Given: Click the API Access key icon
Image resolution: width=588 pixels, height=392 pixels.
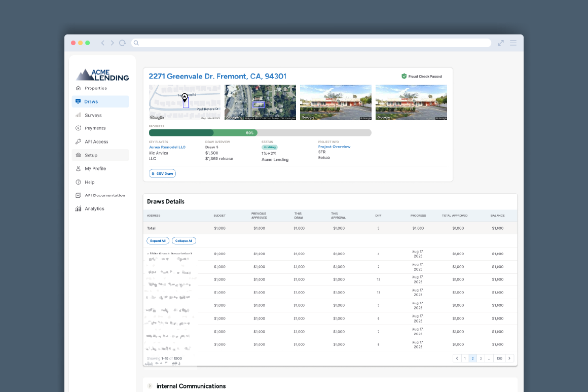Looking at the screenshot, I should click(x=79, y=141).
